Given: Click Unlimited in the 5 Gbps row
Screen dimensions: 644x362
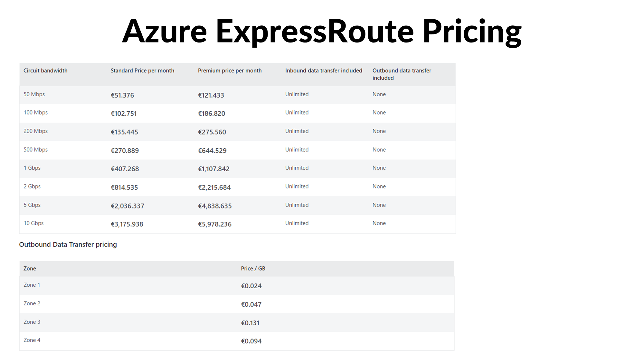Looking at the screenshot, I should coord(297,205).
